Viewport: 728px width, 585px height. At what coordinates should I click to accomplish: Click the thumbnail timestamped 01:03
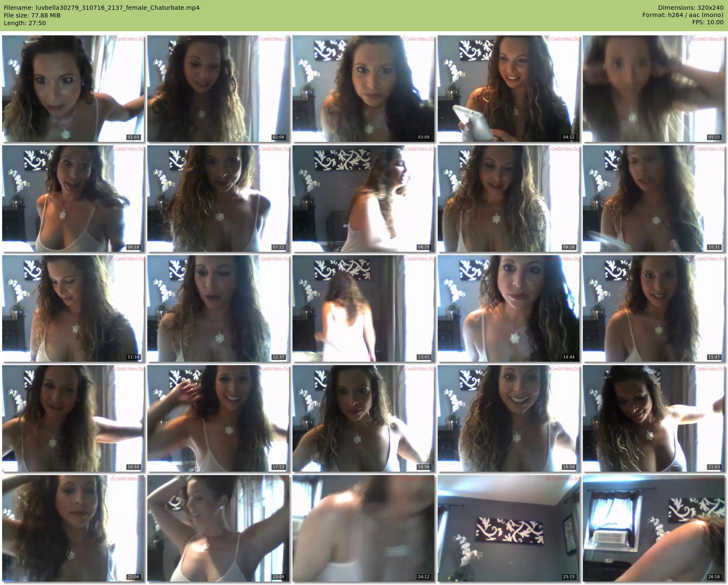coord(73,89)
